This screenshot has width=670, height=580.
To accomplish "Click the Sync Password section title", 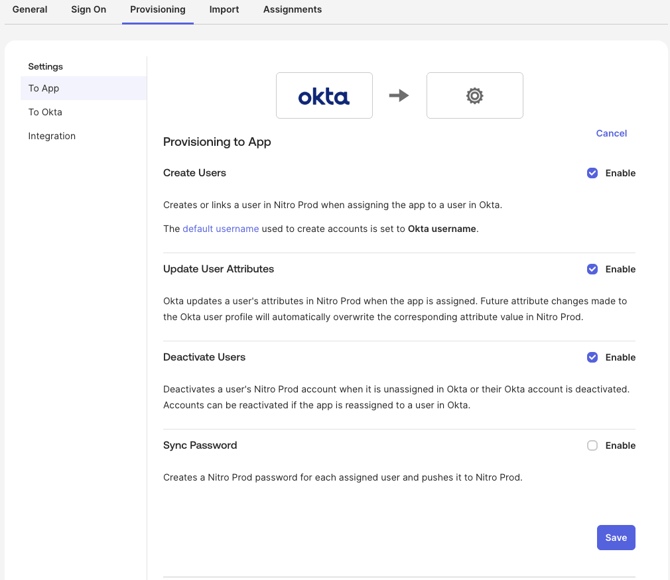I will (200, 445).
